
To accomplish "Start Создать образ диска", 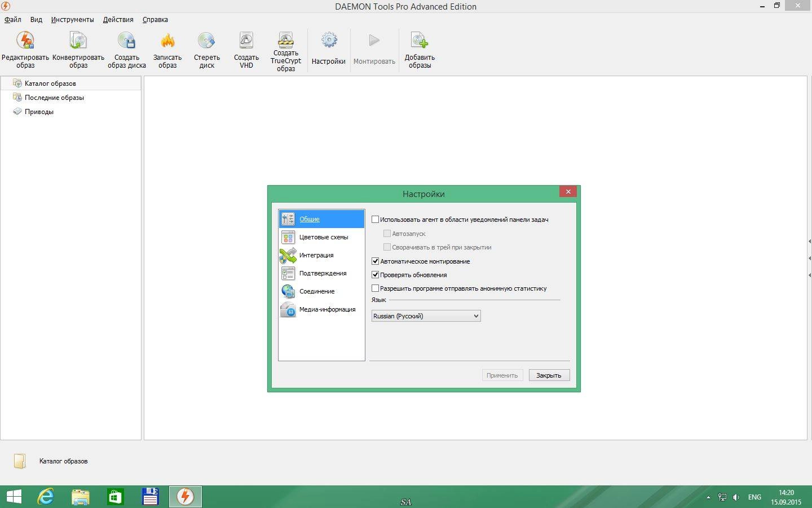I will [x=127, y=50].
